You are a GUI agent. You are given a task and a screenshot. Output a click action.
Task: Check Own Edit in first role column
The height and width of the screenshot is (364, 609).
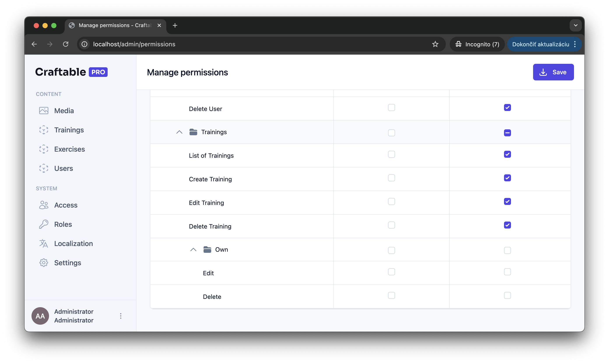[x=391, y=272]
